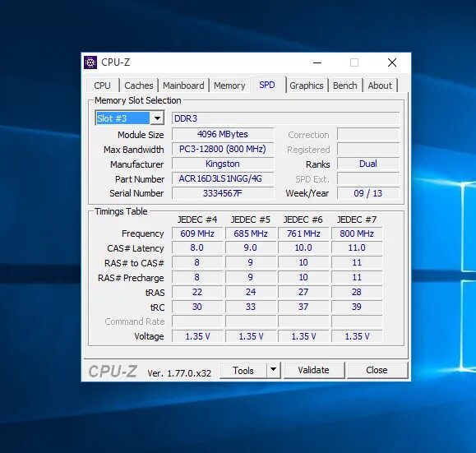Screen dimensions: 476x453
Task: Minimize the CPU-Z window
Action: (317, 62)
